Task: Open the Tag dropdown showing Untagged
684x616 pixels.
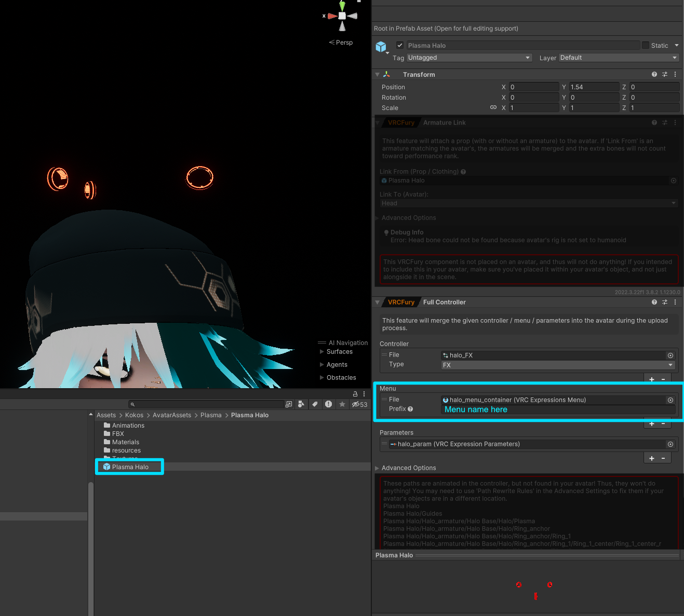Action: pyautogui.click(x=469, y=58)
